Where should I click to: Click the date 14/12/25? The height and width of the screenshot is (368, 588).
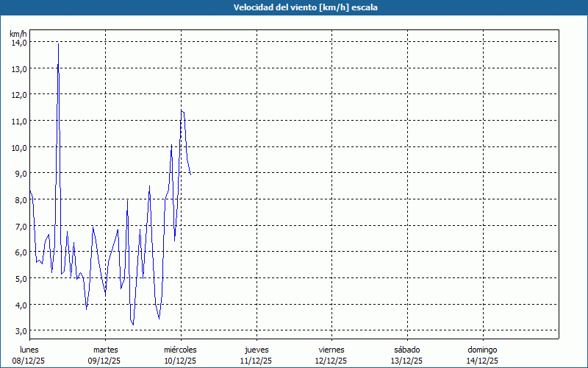tap(482, 361)
